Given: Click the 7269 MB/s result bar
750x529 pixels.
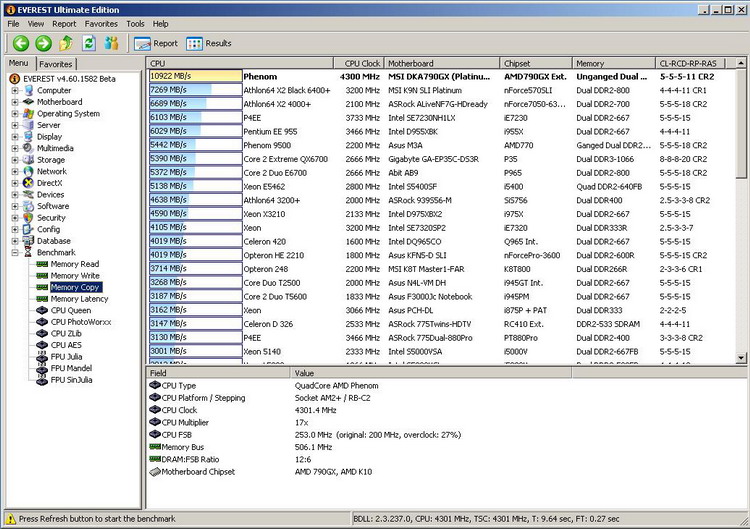Looking at the screenshot, I should click(x=196, y=90).
